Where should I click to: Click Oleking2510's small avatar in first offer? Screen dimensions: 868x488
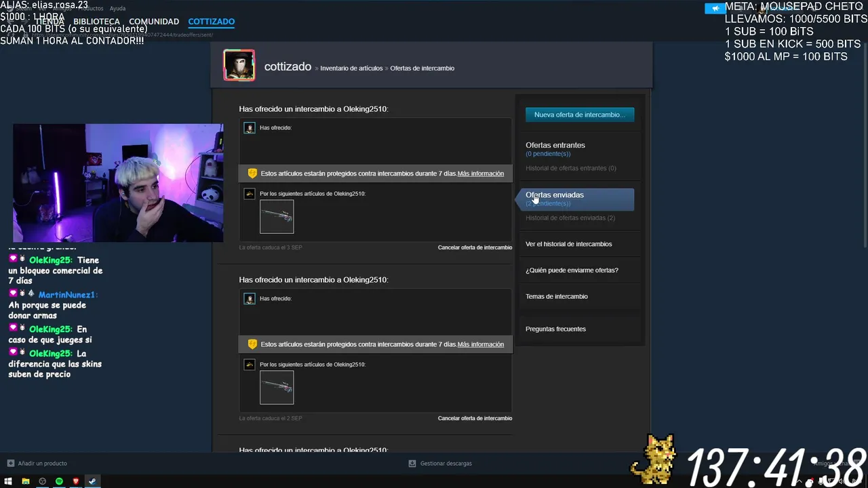250,194
